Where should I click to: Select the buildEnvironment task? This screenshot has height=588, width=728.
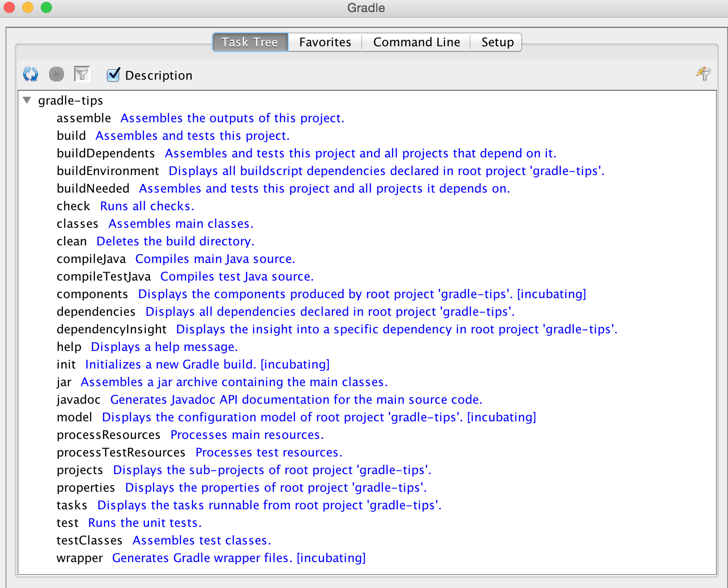click(330, 171)
